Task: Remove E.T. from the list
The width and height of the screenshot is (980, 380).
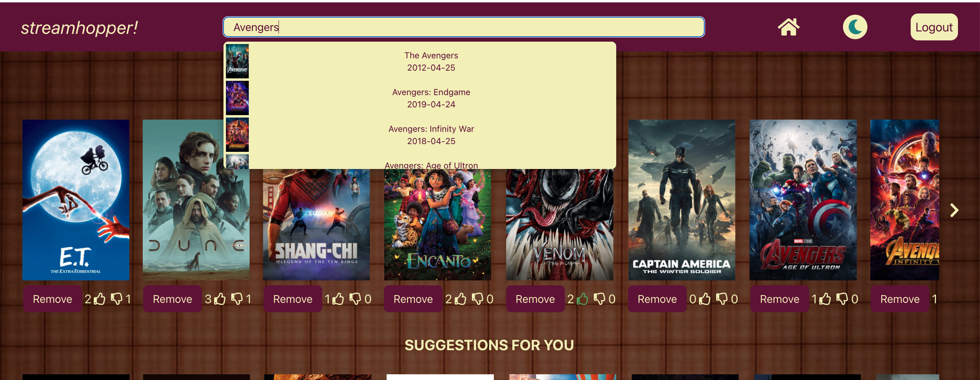Action: click(52, 299)
